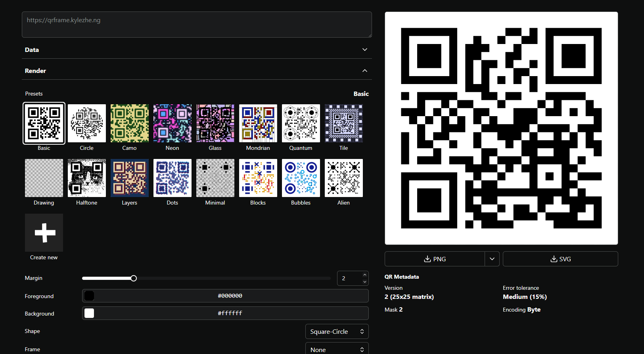
Task: Apply the Bubbles preset
Action: coord(301,178)
